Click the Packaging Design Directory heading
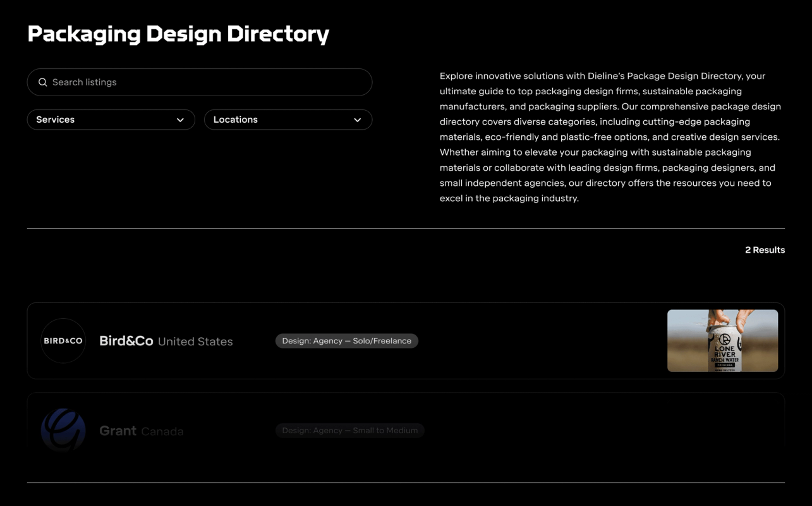Image resolution: width=812 pixels, height=506 pixels. 178,34
